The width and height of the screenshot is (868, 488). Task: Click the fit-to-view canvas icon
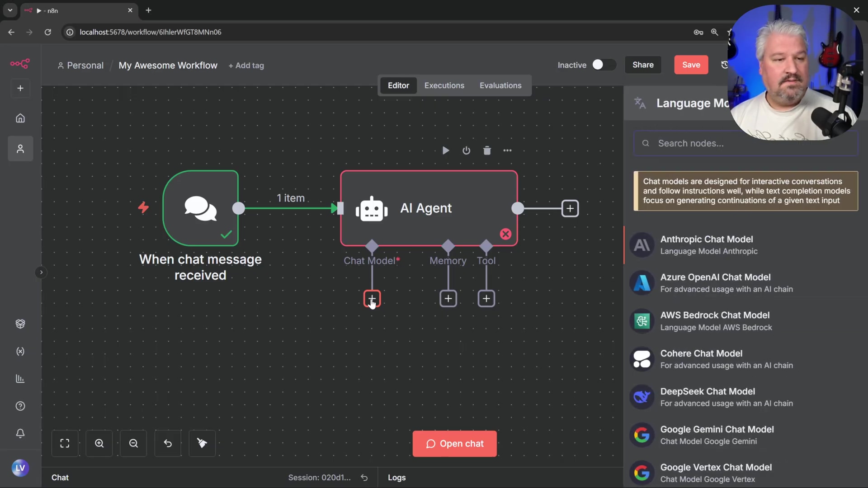point(65,443)
